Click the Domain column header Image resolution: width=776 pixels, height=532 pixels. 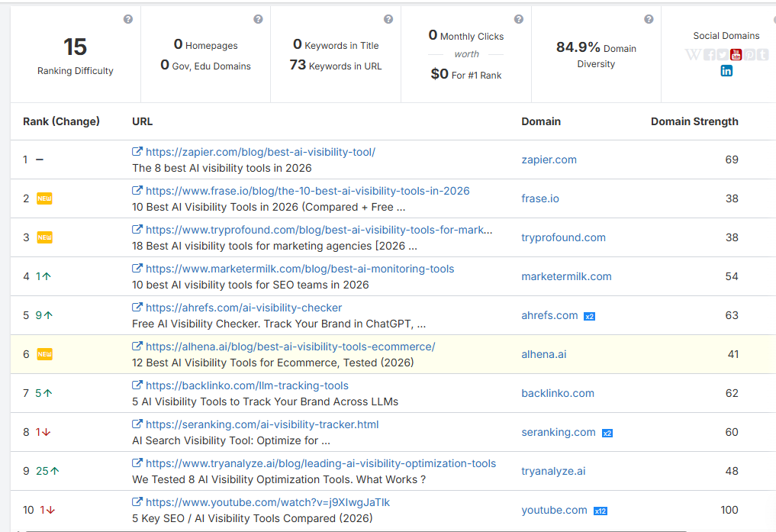tap(541, 121)
